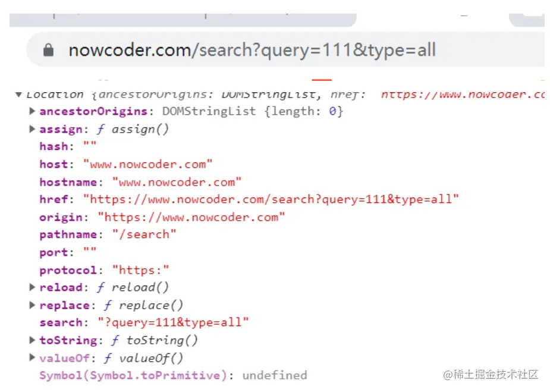Click the search value "?query=111&type=all"
The width and height of the screenshot is (550, 392).
coord(173,322)
